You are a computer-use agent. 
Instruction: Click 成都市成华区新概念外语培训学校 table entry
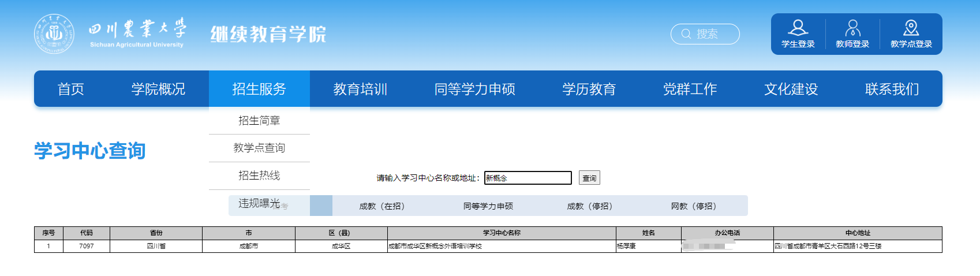[435, 246]
